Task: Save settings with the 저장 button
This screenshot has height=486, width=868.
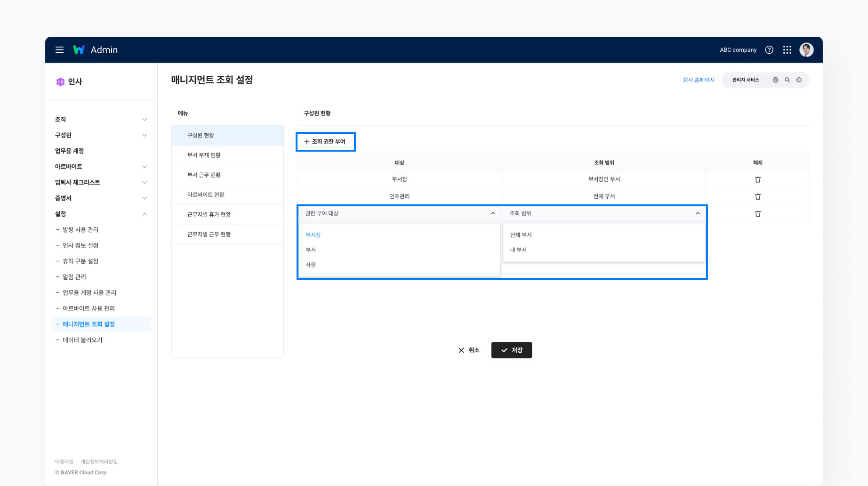Action: pos(511,350)
